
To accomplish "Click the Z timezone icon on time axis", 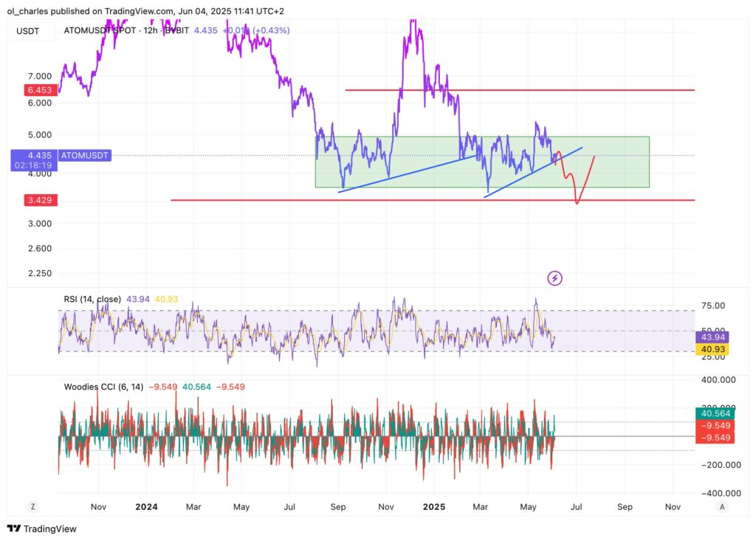I will pyautogui.click(x=33, y=507).
